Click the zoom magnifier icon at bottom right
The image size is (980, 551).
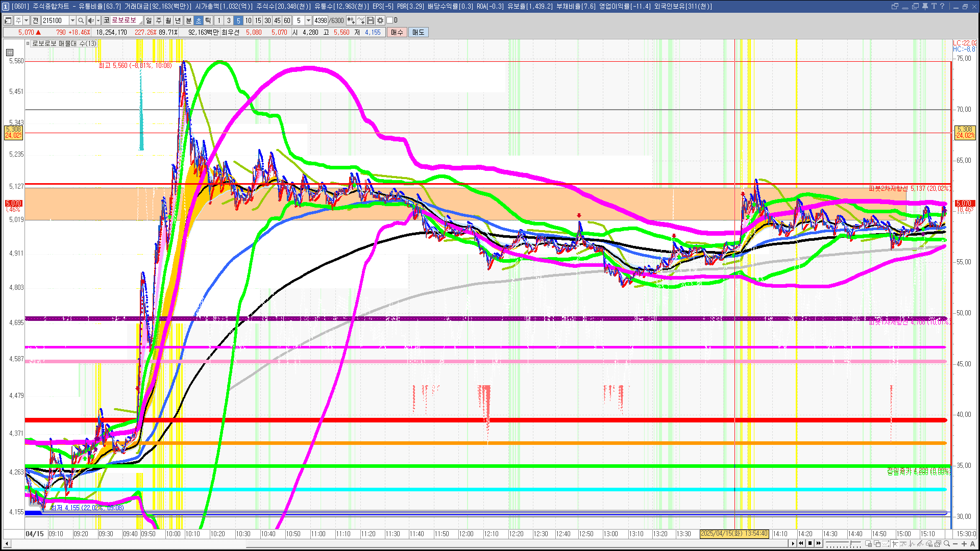coord(947,544)
